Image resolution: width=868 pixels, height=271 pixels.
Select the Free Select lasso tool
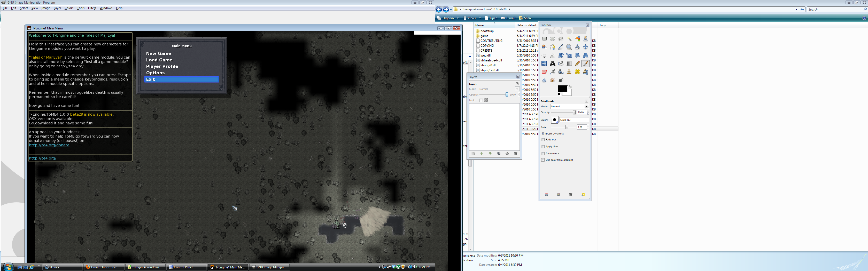point(561,39)
